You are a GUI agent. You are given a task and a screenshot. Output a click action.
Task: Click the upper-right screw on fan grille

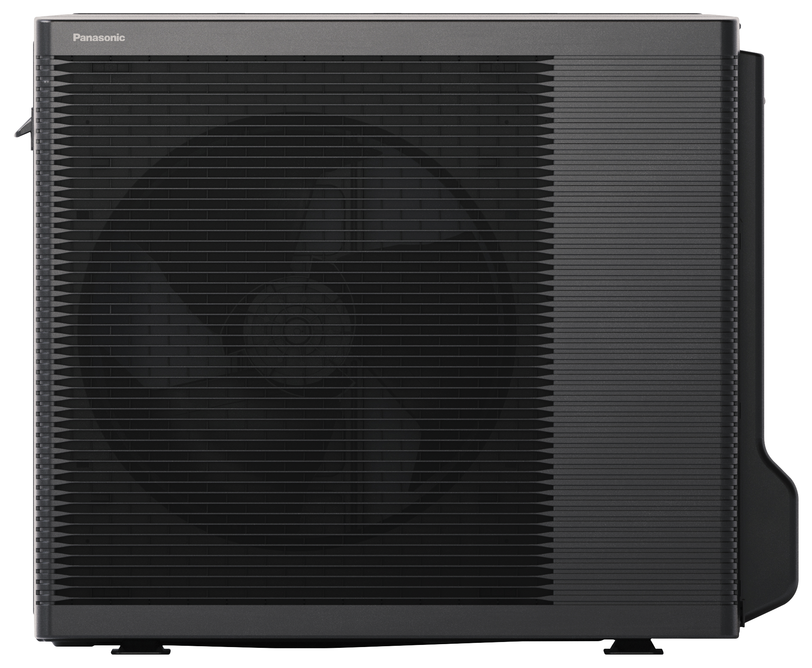click(x=506, y=122)
